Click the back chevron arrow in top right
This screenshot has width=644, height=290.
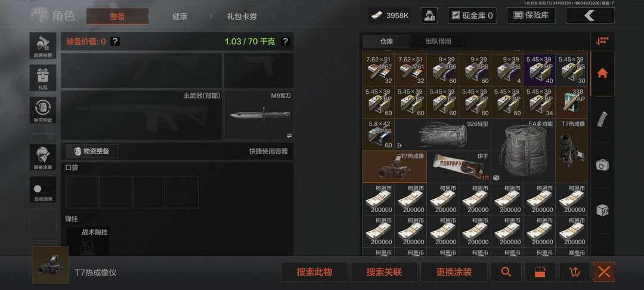590,16
